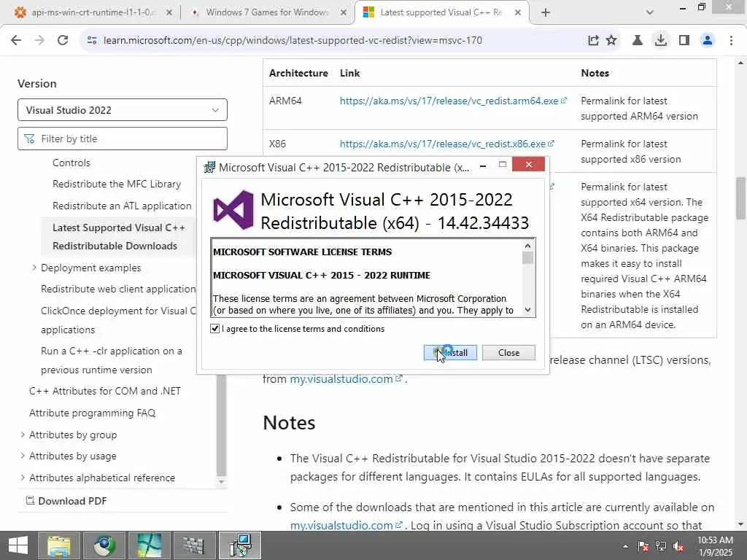
Task: Click the Filter by title field
Action: 123,139
